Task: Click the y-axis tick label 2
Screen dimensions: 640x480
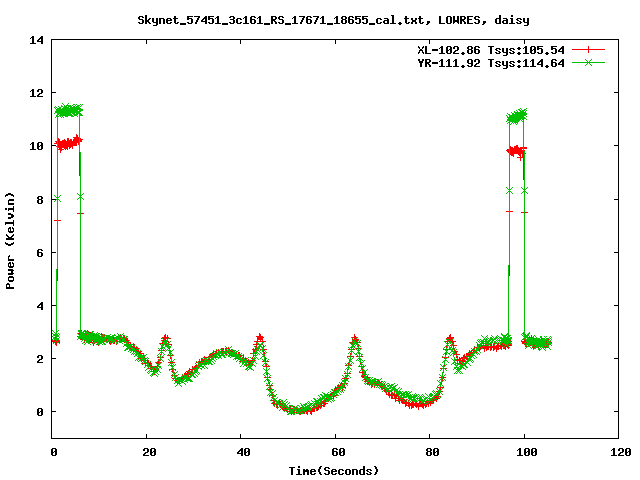Action: (x=40, y=359)
